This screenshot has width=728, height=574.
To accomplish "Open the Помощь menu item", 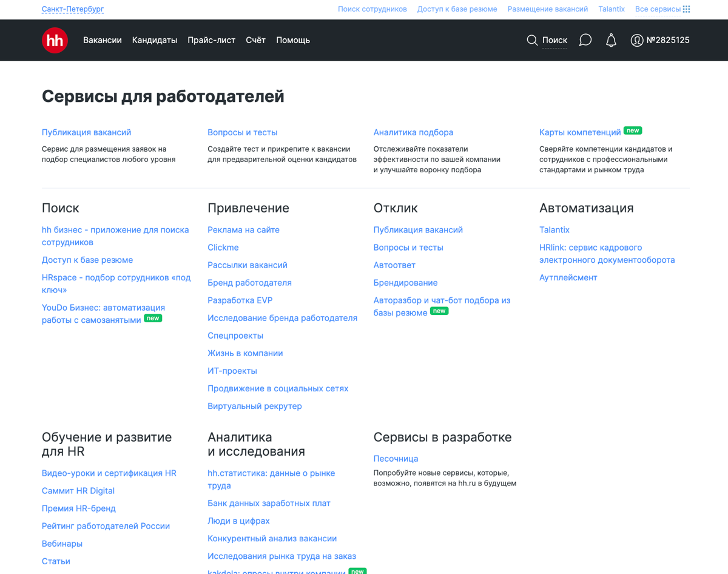I will coord(293,40).
